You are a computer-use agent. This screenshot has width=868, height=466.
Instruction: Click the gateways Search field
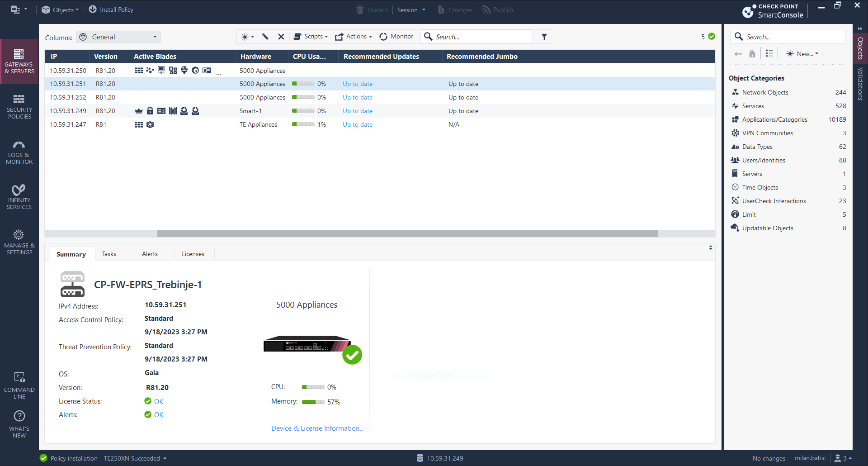click(476, 37)
